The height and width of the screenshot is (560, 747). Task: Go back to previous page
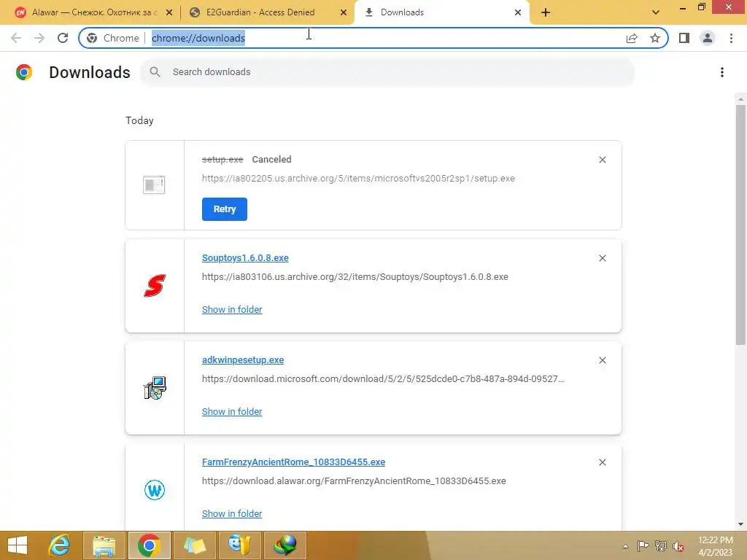pos(16,38)
